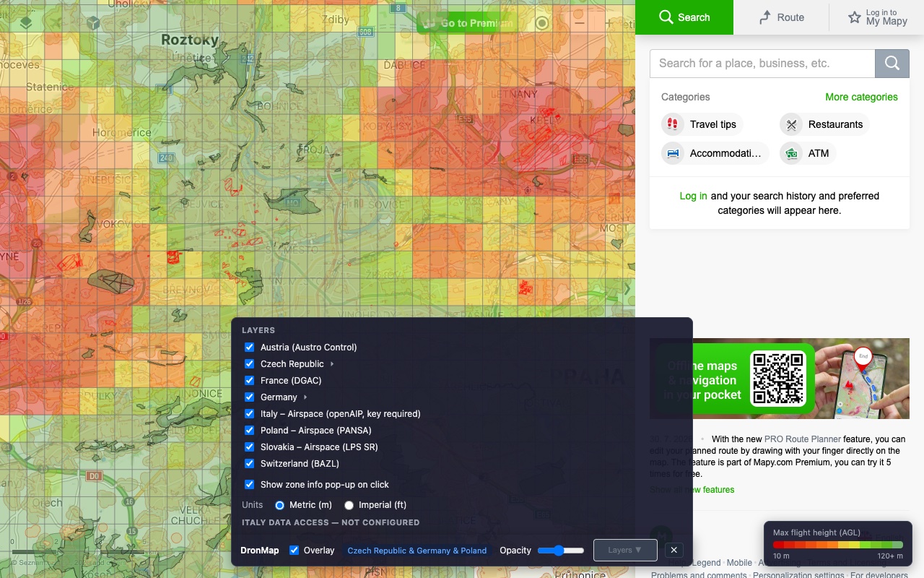Click the locate-me target icon
Screen dimensions: 924x578
point(542,23)
